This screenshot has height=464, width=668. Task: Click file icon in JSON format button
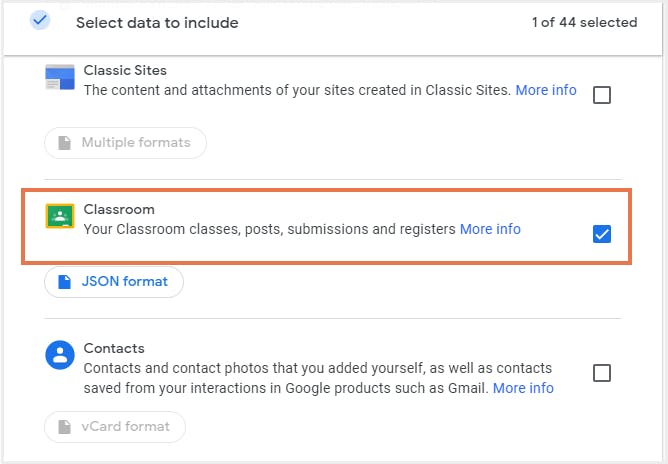[65, 282]
